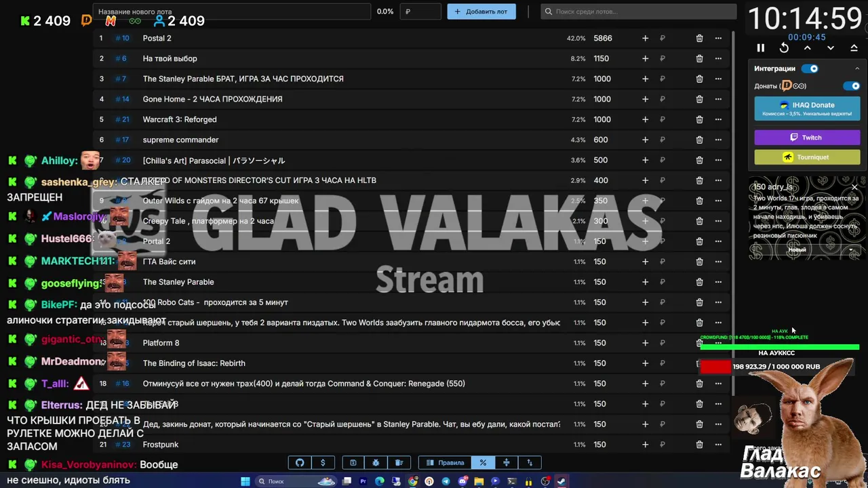Click the lot name 'Platform 8'

click(161, 343)
